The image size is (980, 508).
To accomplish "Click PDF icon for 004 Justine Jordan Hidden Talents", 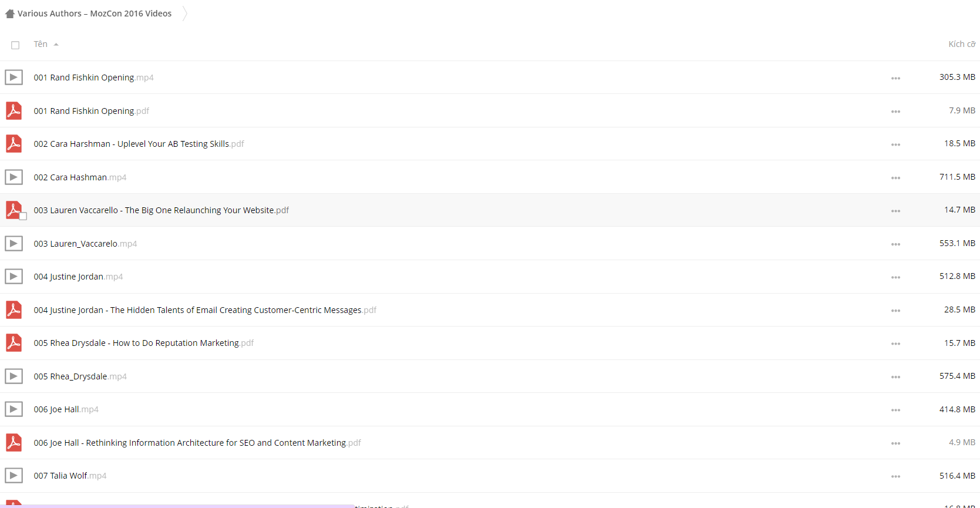I will (14, 309).
